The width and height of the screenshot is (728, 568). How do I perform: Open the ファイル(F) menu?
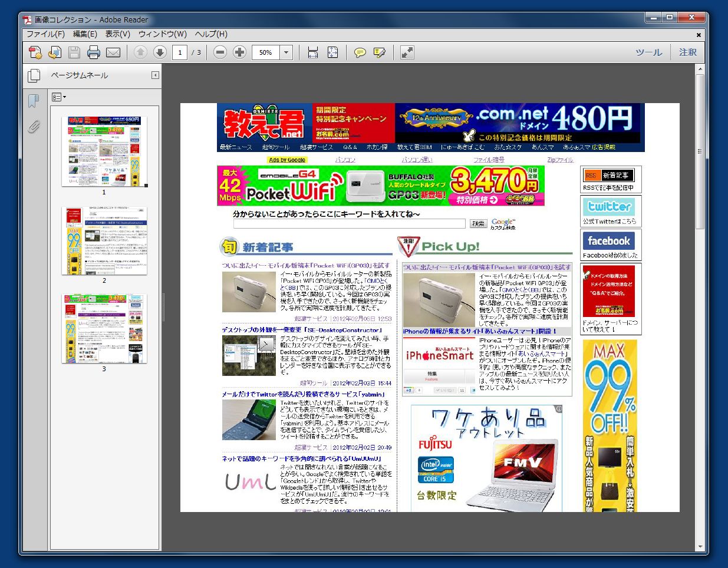pos(45,34)
